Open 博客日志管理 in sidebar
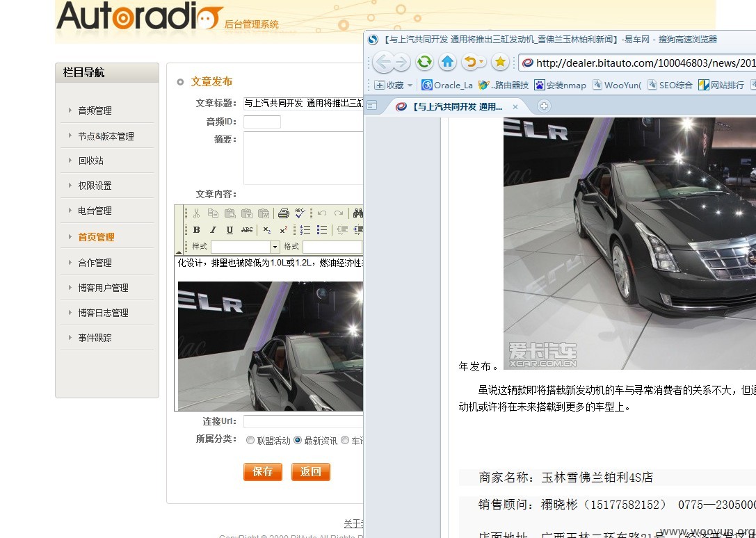The image size is (756, 538). pyautogui.click(x=103, y=313)
